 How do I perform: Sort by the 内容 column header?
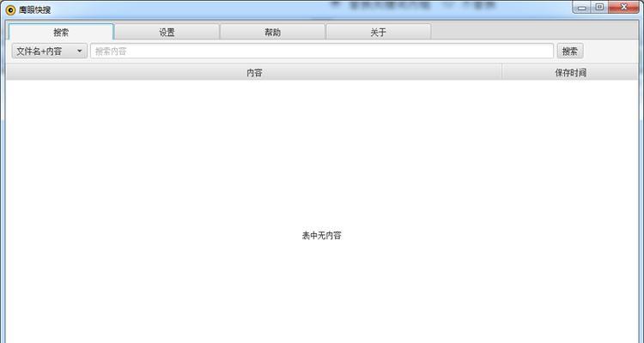254,73
